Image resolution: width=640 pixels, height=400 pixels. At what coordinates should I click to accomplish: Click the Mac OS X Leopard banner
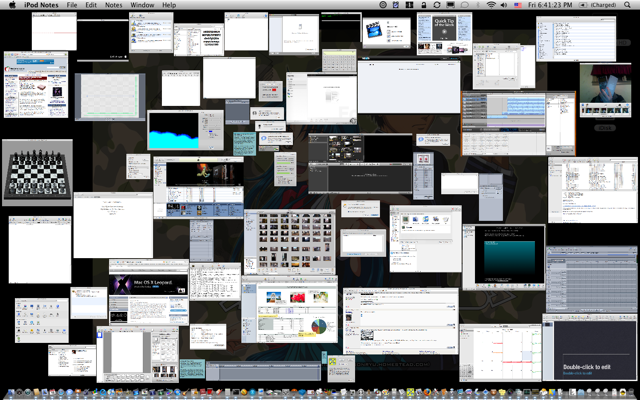[x=148, y=283]
